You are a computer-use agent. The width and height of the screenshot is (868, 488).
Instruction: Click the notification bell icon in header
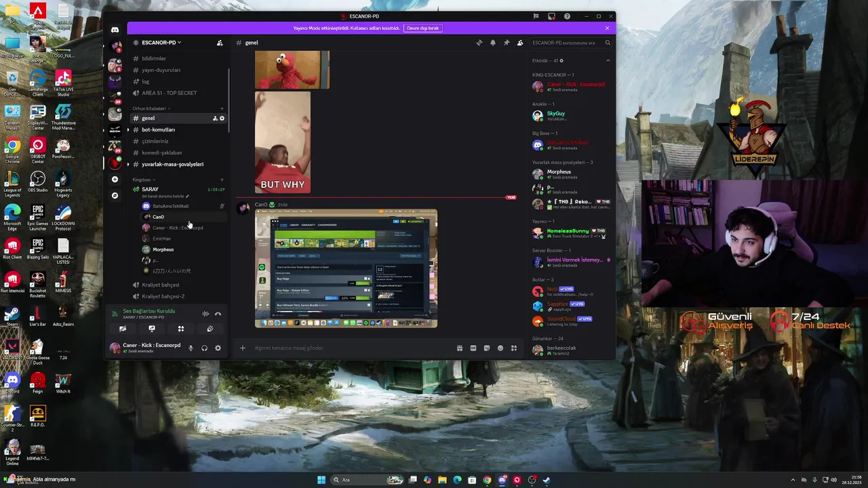click(x=493, y=43)
